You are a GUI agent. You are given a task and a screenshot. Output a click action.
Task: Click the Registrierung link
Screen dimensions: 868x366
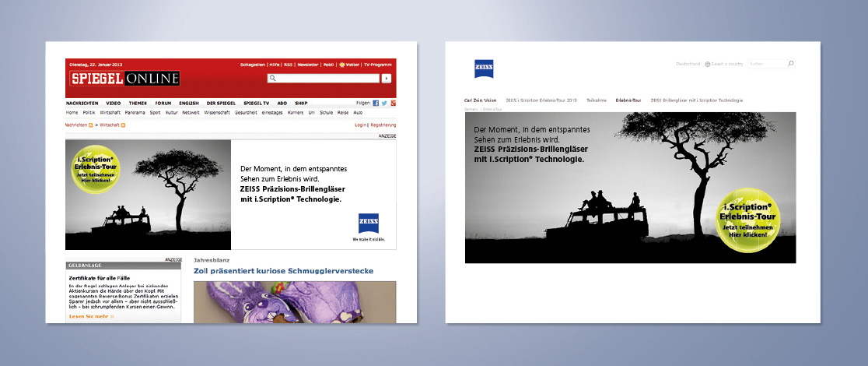383,125
